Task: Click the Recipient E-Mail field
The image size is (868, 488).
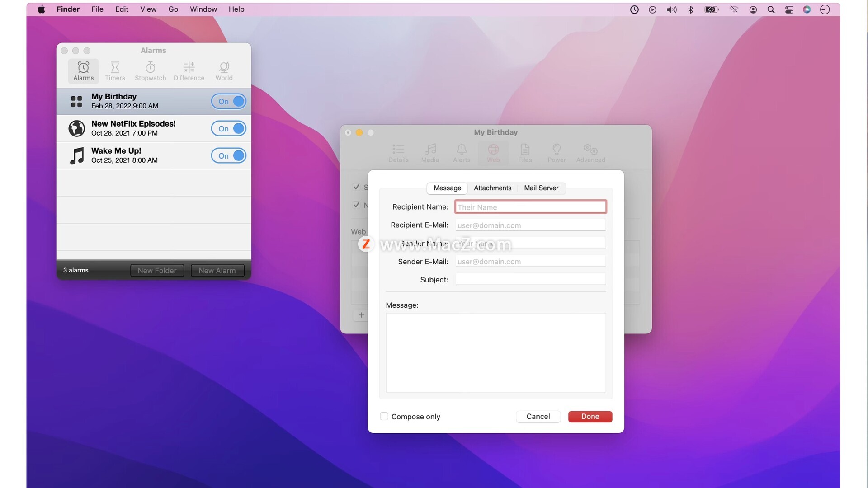Action: [530, 225]
